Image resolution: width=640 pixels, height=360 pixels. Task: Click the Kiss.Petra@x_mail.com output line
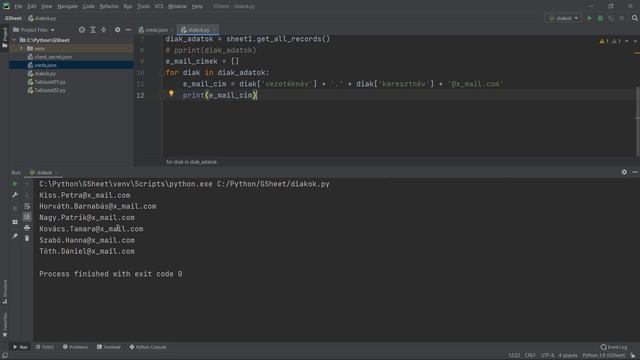[85, 195]
